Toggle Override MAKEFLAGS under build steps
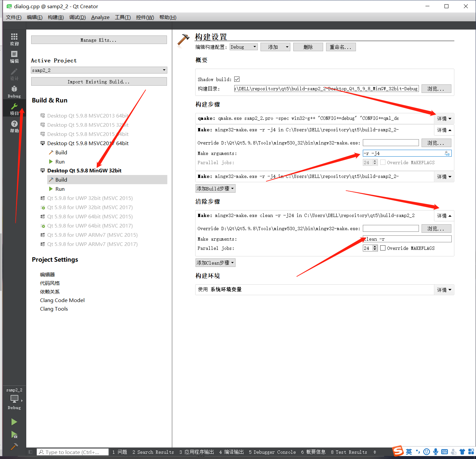The width and height of the screenshot is (476, 459). pyautogui.click(x=383, y=163)
